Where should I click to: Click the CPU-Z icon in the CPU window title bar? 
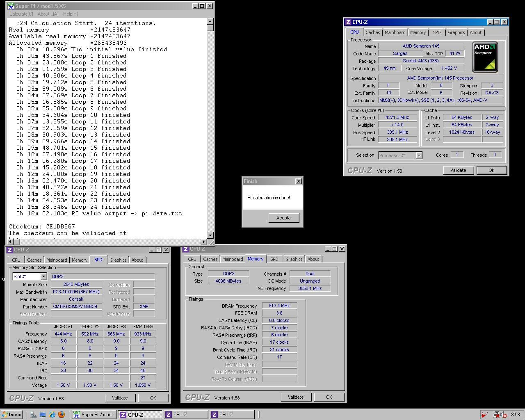tap(348, 22)
